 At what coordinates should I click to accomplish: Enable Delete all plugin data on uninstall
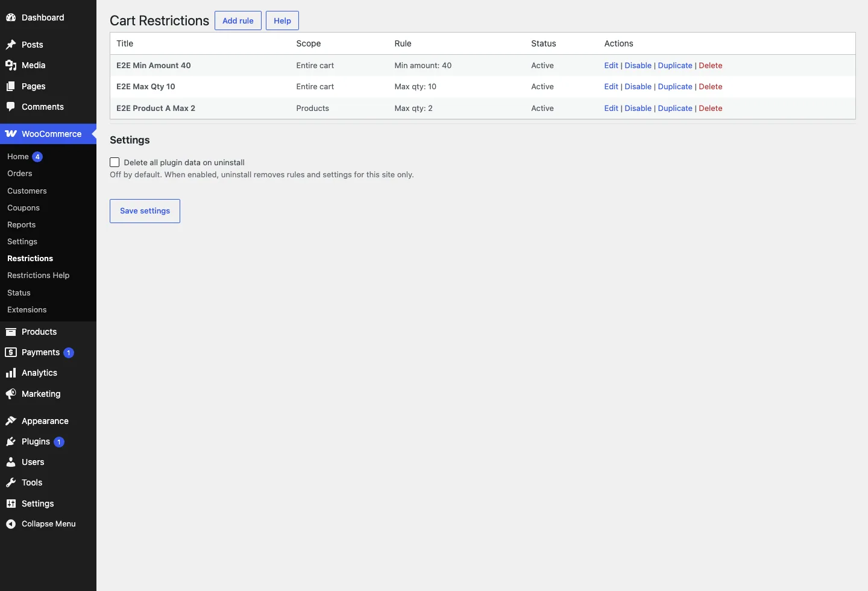[115, 162]
